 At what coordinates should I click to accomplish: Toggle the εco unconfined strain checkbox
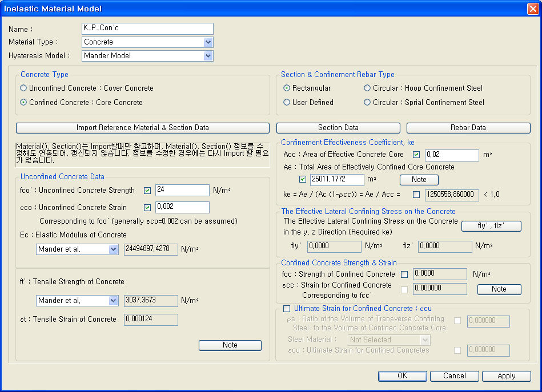click(147, 208)
